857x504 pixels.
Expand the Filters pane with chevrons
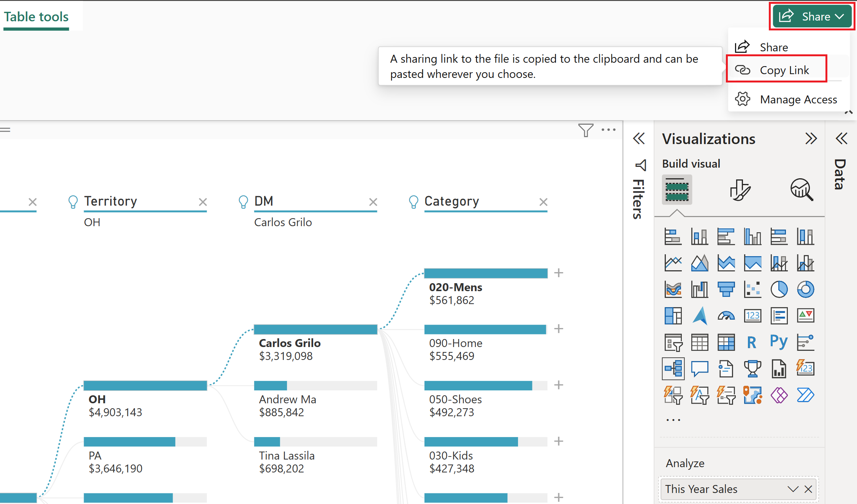pyautogui.click(x=639, y=138)
